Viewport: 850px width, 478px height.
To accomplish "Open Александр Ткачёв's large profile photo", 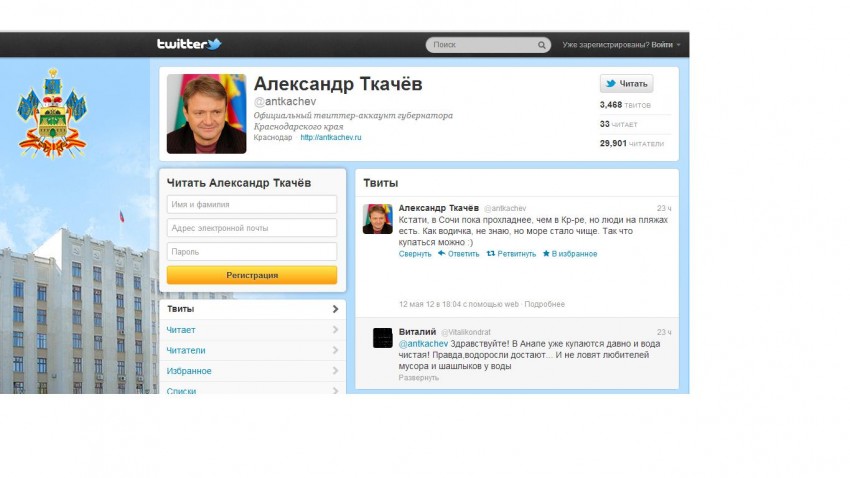I will 207,114.
